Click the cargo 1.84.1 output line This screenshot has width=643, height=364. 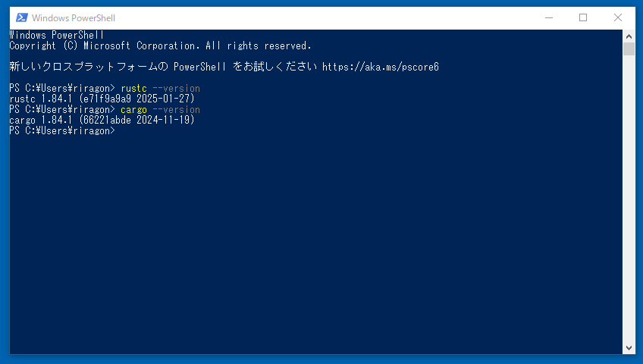[102, 120]
